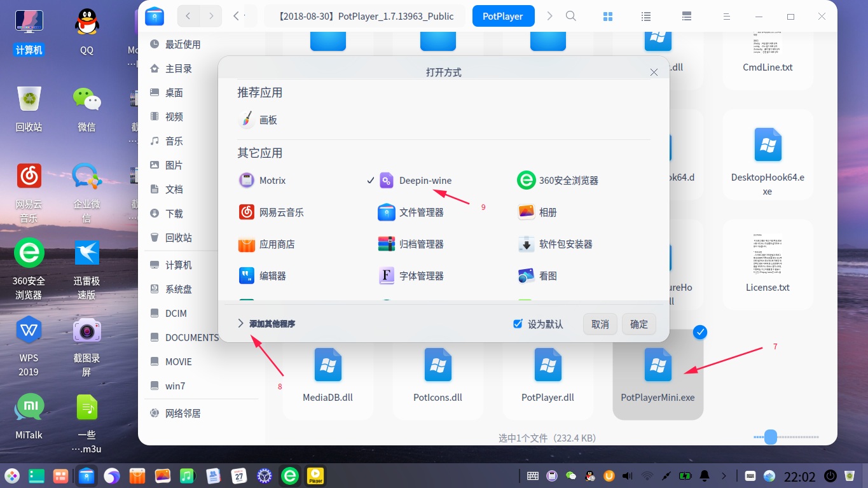Open the PotPlayer icon in the dock
Image resolution: width=868 pixels, height=488 pixels.
pos(315,475)
